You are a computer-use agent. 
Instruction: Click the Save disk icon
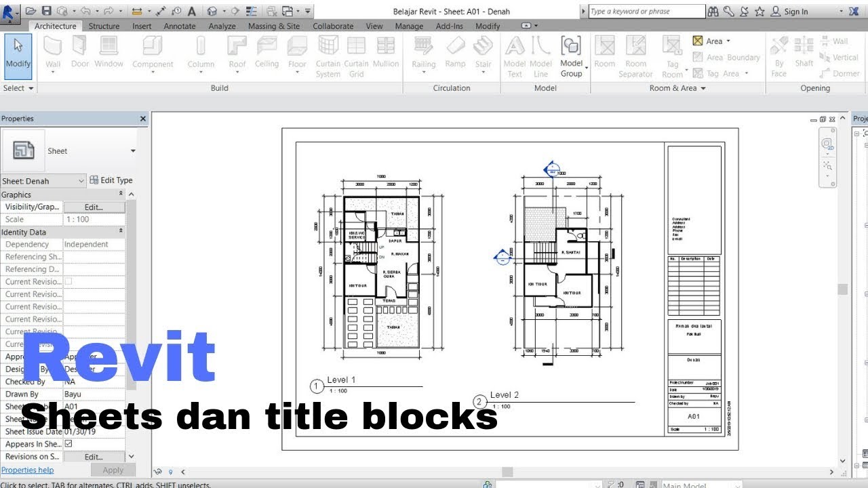pyautogui.click(x=47, y=11)
